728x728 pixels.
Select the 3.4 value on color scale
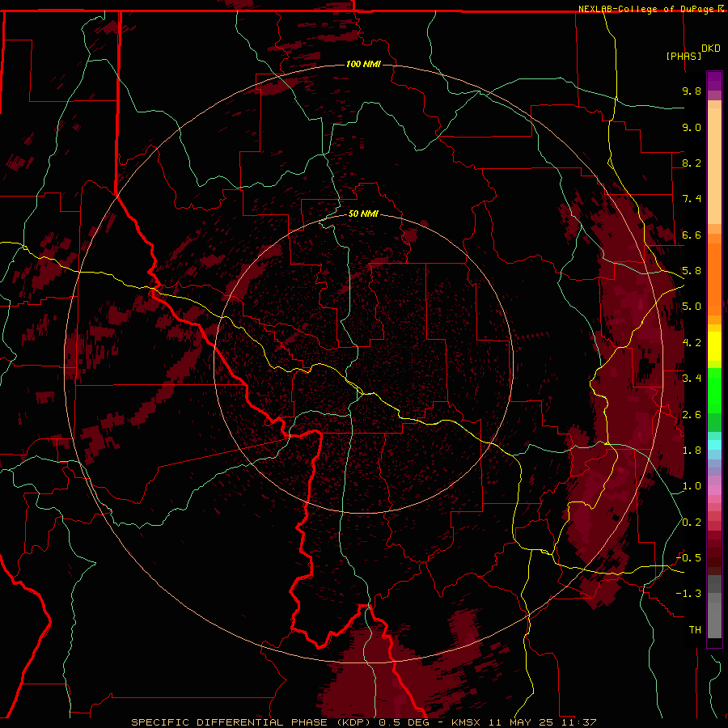click(x=692, y=379)
